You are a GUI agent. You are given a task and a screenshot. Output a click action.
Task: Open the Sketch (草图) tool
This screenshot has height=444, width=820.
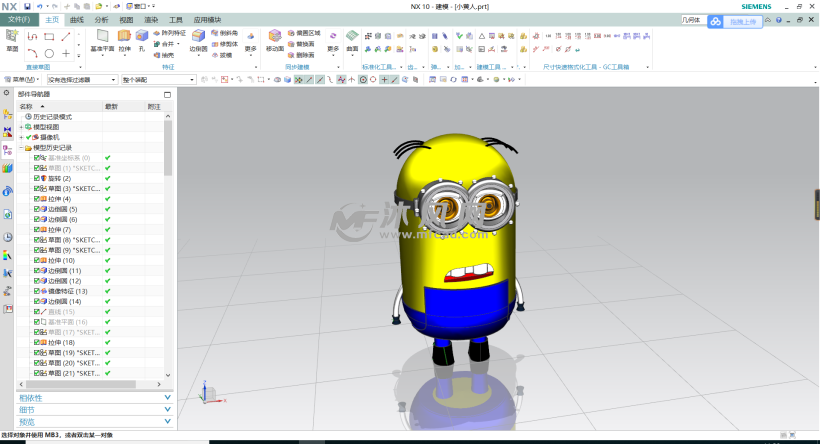click(x=12, y=40)
